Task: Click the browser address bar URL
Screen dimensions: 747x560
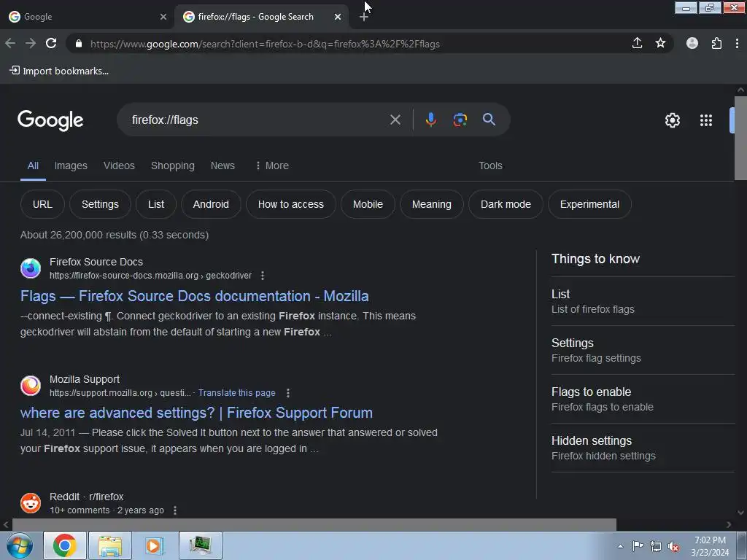Action: coord(265,44)
